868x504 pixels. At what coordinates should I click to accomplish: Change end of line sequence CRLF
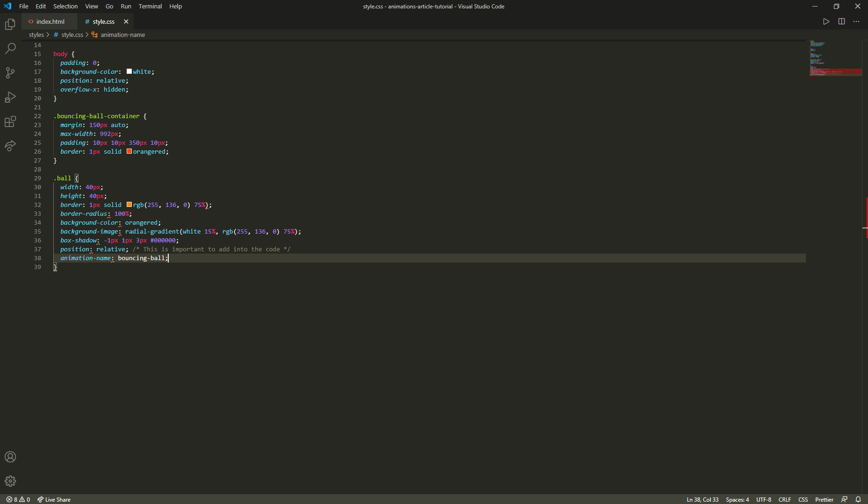[785, 499]
